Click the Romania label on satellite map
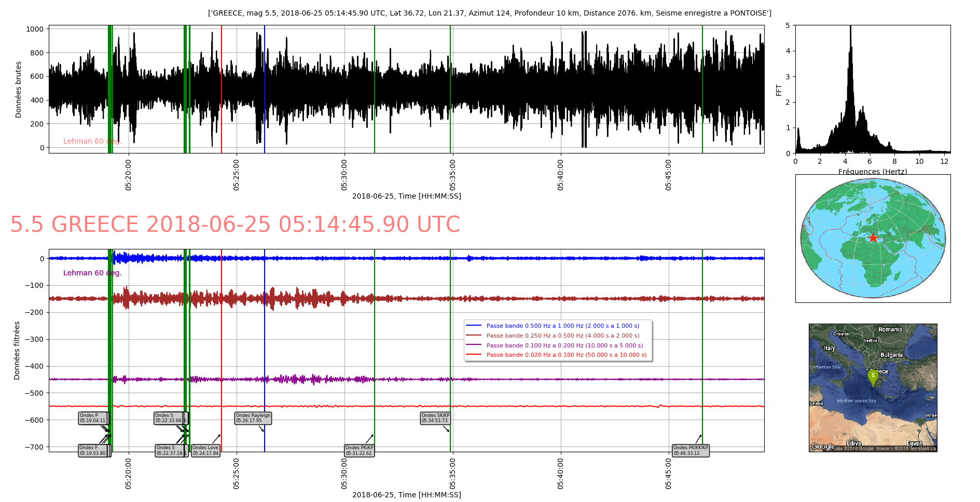Image resolution: width=980 pixels, height=502 pixels. click(890, 329)
